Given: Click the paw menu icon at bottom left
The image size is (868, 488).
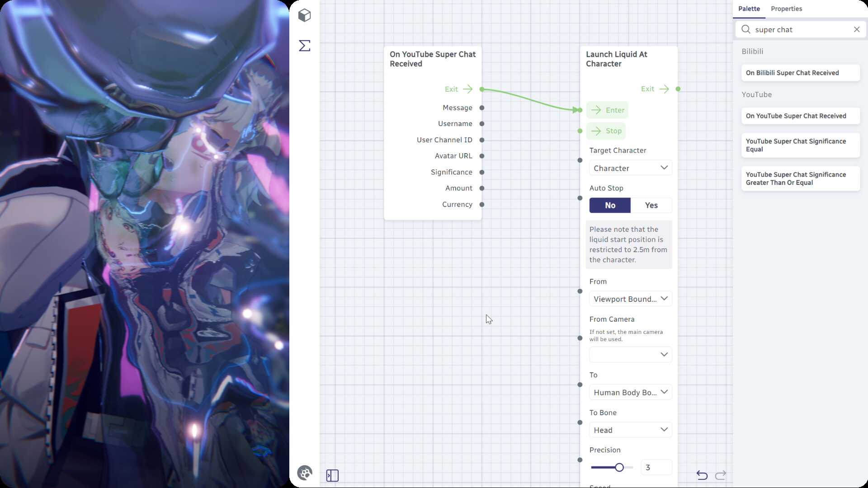Looking at the screenshot, I should (x=305, y=472).
